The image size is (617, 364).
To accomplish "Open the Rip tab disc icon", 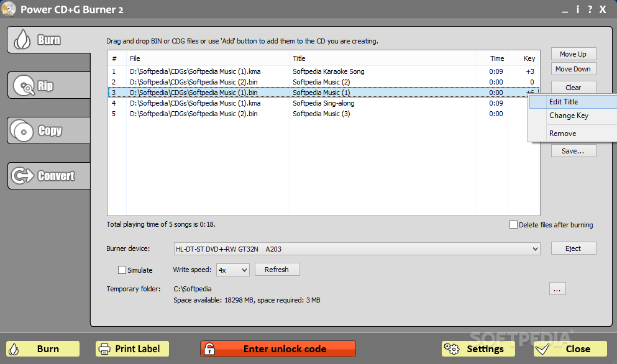I will pos(24,85).
